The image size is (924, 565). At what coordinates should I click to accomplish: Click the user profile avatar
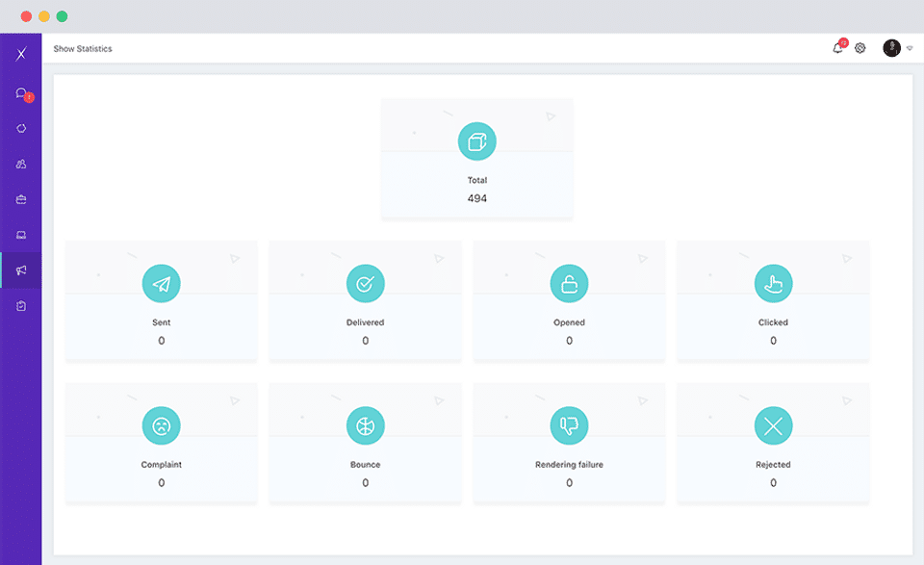coord(891,48)
